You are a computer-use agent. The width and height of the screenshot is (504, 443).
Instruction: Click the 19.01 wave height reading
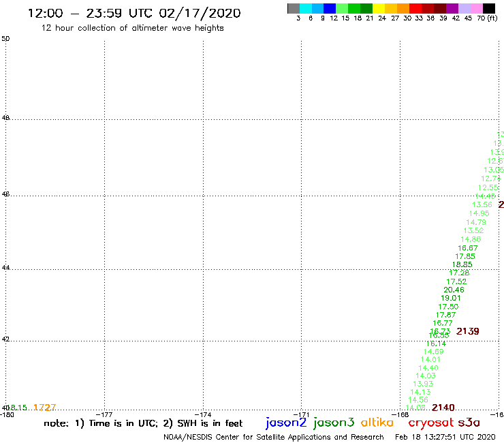[451, 298]
